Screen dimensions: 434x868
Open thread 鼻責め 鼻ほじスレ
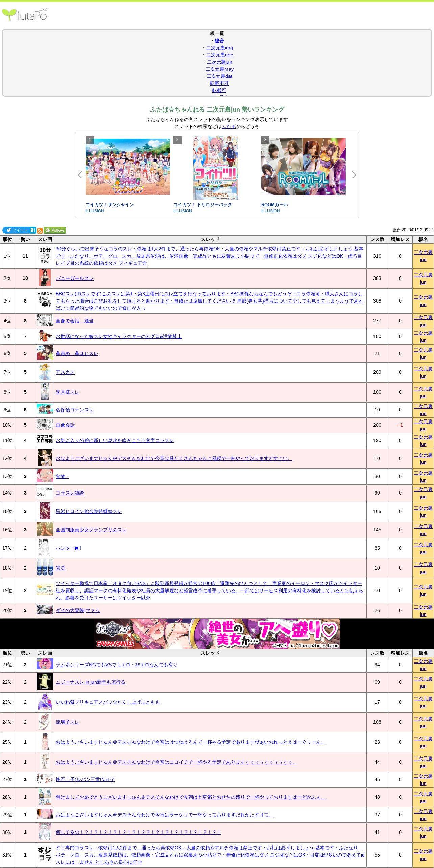[x=77, y=353]
